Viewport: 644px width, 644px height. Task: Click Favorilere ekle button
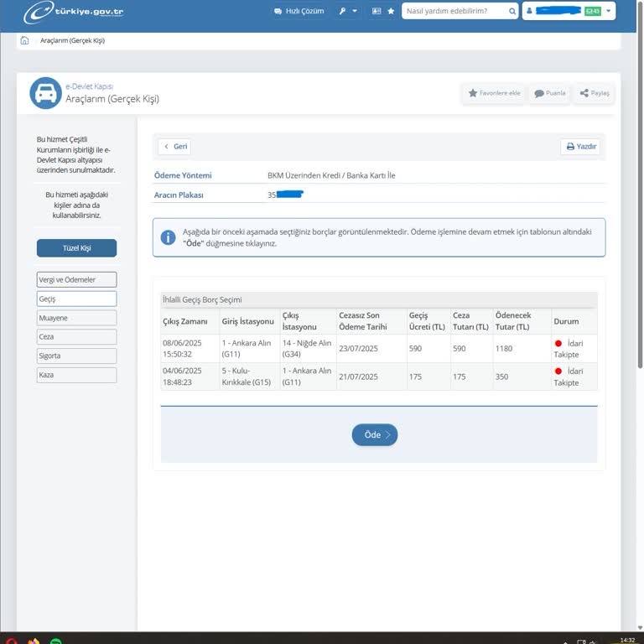point(494,93)
